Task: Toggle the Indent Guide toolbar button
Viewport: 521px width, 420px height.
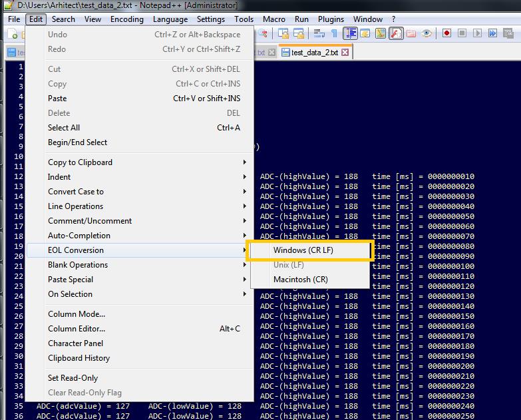Action: [x=351, y=33]
